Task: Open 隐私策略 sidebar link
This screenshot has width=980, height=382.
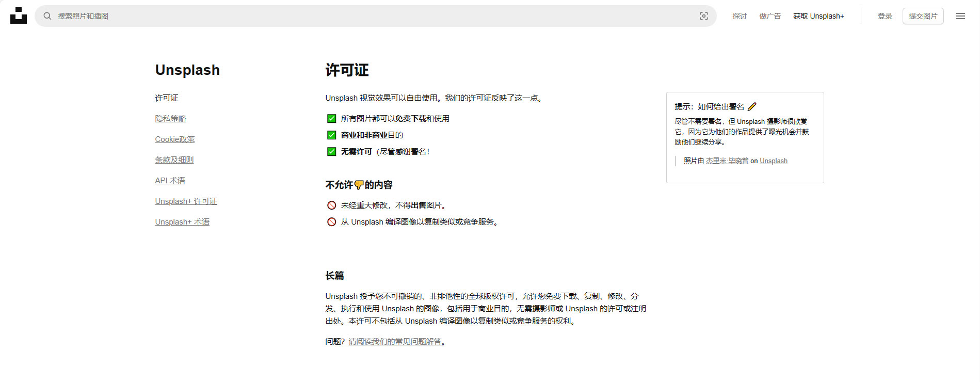Action: [170, 119]
